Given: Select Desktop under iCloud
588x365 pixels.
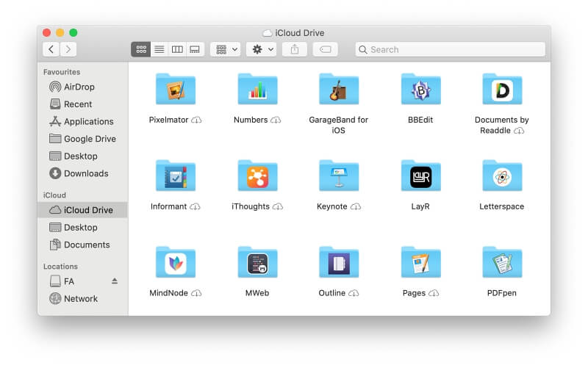Looking at the screenshot, I should (x=82, y=228).
